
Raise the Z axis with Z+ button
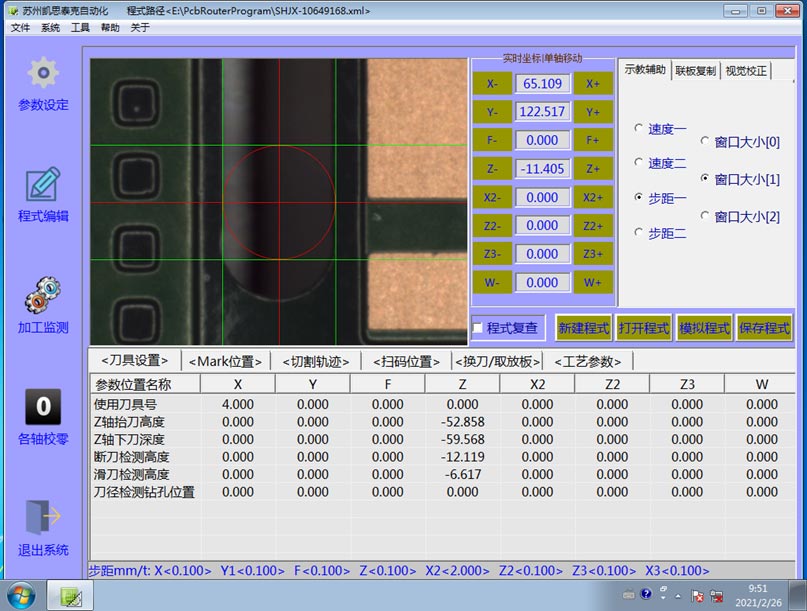click(593, 169)
